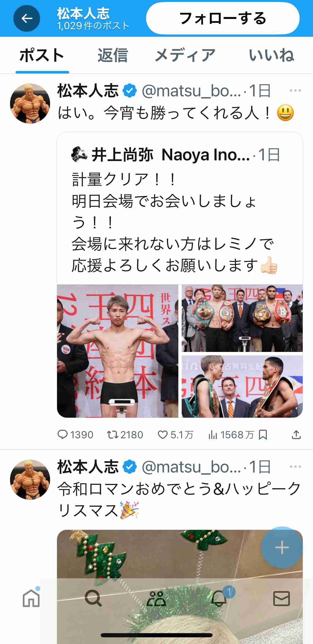Image resolution: width=313 pixels, height=644 pixels.
Task: Open more options on Christmas post
Action: 295,467
